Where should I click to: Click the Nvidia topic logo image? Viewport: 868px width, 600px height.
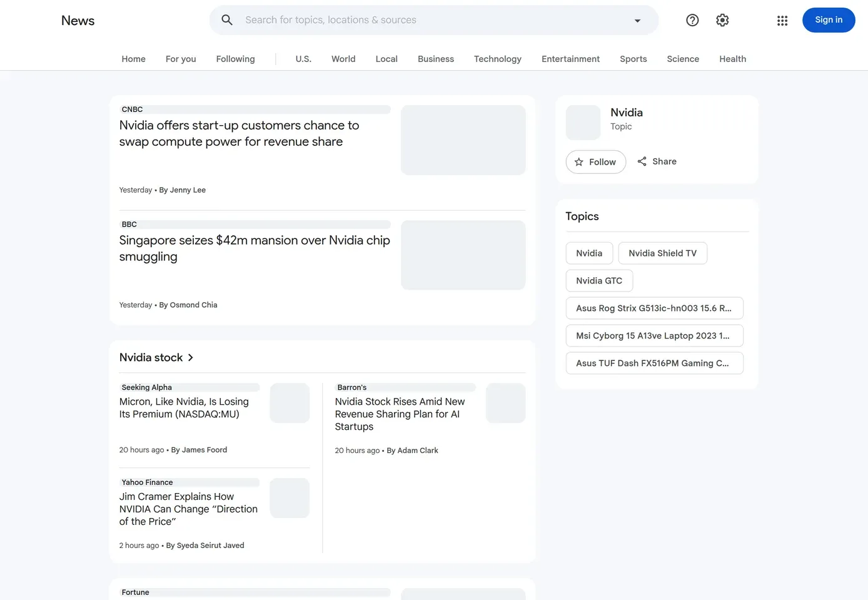coord(583,123)
